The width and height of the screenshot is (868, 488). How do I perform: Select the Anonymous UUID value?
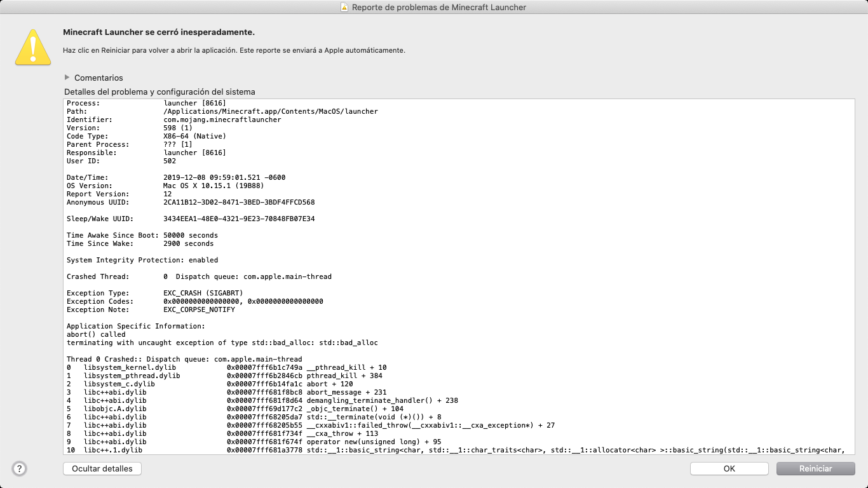[239, 202]
